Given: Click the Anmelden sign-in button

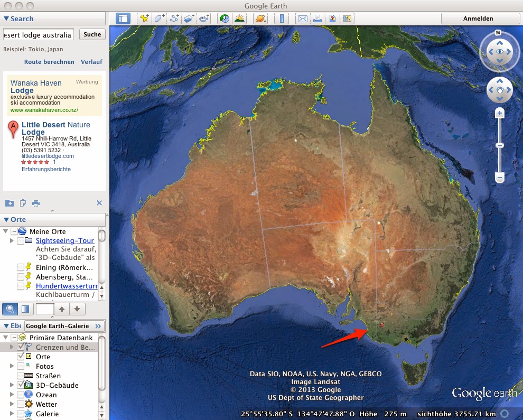Looking at the screenshot, I should (x=478, y=18).
